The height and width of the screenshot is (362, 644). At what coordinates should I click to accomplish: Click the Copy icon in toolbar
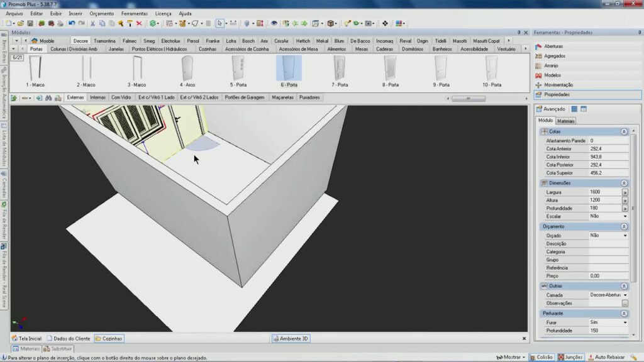pos(103,23)
